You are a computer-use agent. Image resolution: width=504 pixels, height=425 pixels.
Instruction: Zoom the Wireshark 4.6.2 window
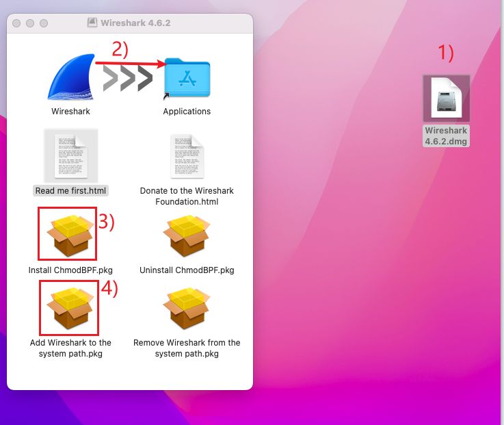click(x=44, y=23)
